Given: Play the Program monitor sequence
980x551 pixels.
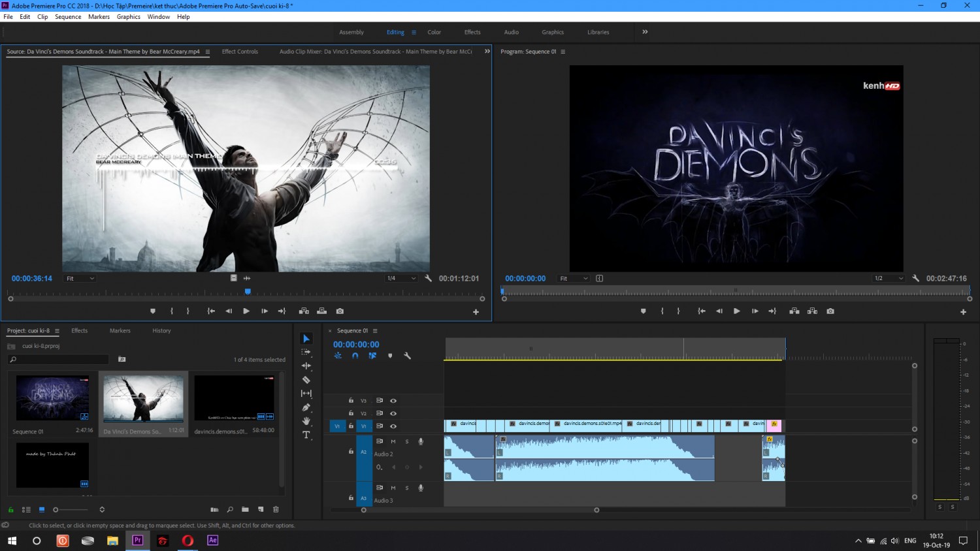Looking at the screenshot, I should [x=737, y=311].
